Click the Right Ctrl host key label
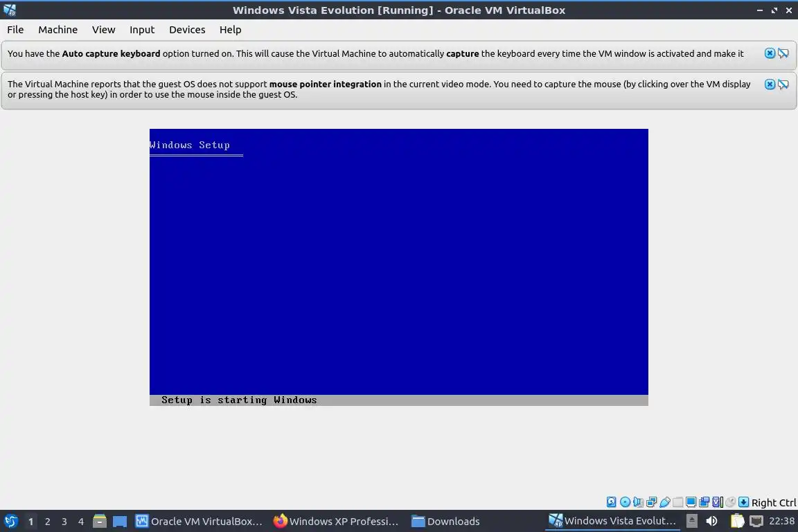This screenshot has width=798, height=532. (x=774, y=502)
